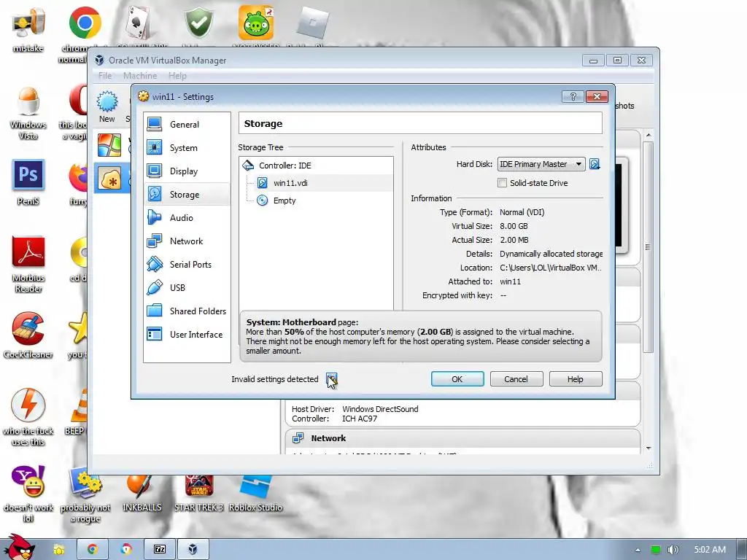This screenshot has width=747, height=560.
Task: Click the clock showing 5:02 AM
Action: tap(710, 550)
